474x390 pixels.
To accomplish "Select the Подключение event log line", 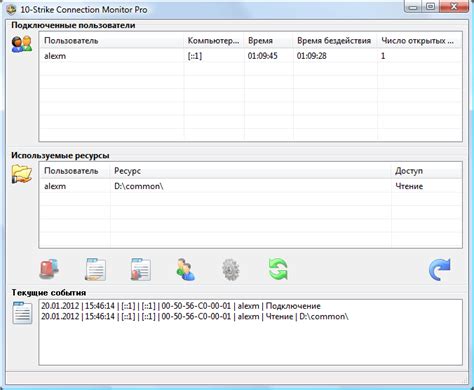I will pos(181,306).
